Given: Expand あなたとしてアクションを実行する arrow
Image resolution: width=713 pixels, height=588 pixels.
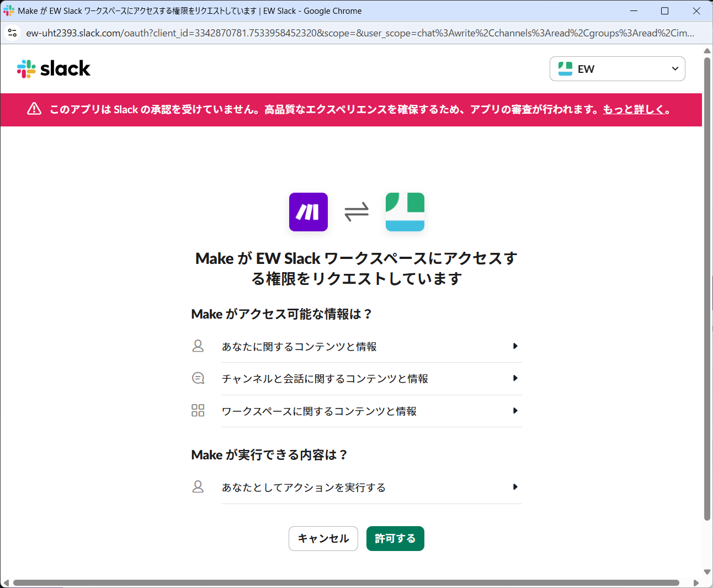Looking at the screenshot, I should (515, 487).
